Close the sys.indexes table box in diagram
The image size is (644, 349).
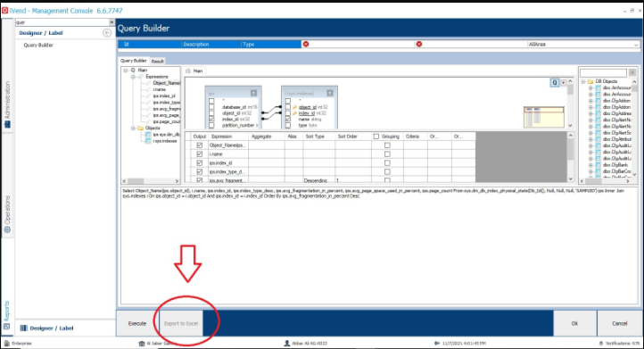tap(330, 94)
